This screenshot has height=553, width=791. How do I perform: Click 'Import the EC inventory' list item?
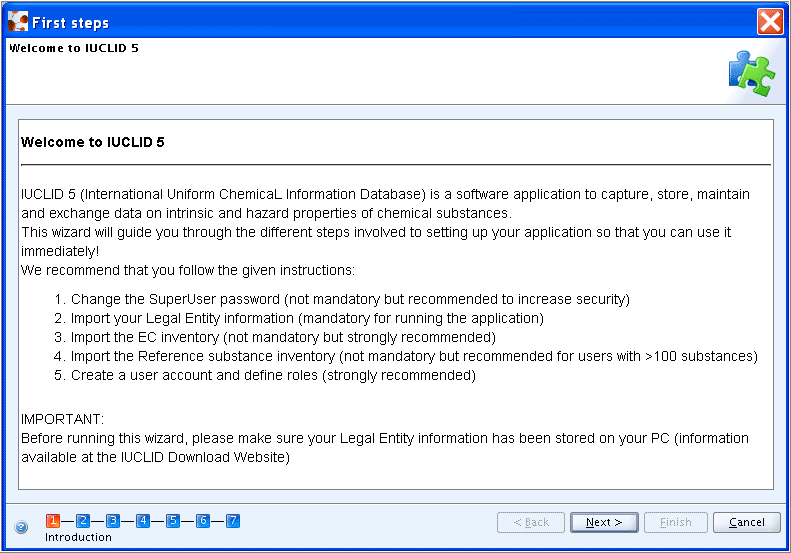coord(274,337)
